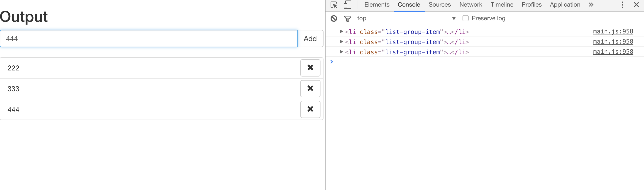Screen dimensions: 644x190
Task: Enable the Preserve log checkbox
Action: tap(465, 18)
